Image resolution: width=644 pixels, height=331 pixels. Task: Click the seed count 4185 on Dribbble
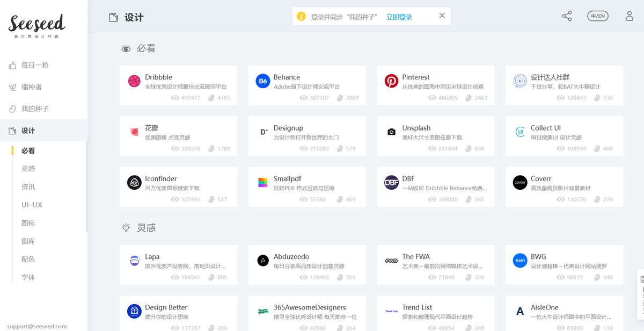(x=224, y=98)
